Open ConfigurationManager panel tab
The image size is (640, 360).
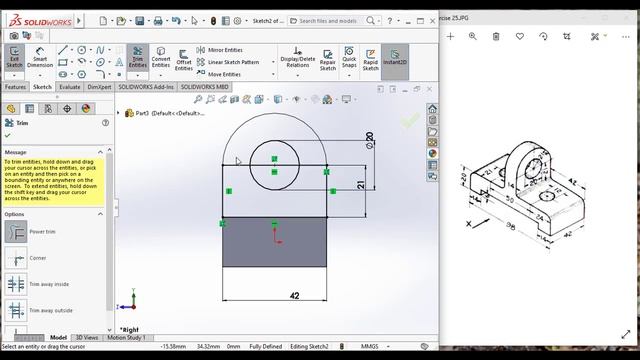(48, 109)
